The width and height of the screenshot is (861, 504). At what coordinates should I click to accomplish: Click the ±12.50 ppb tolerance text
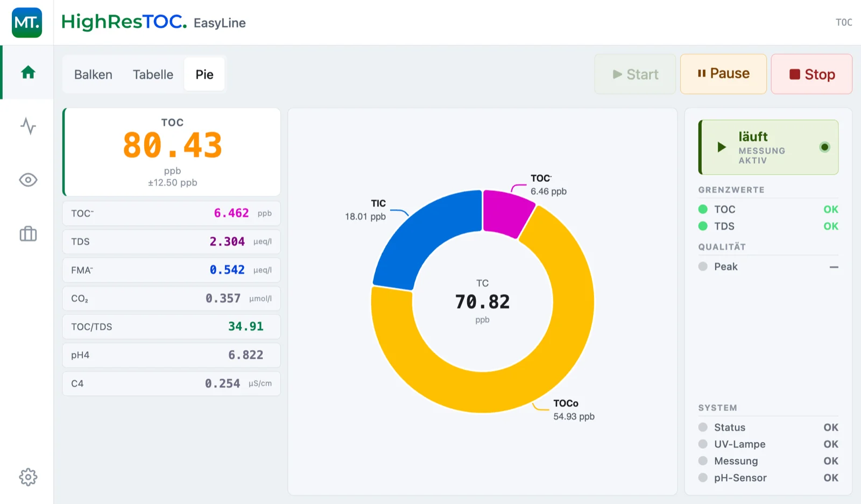point(173,182)
